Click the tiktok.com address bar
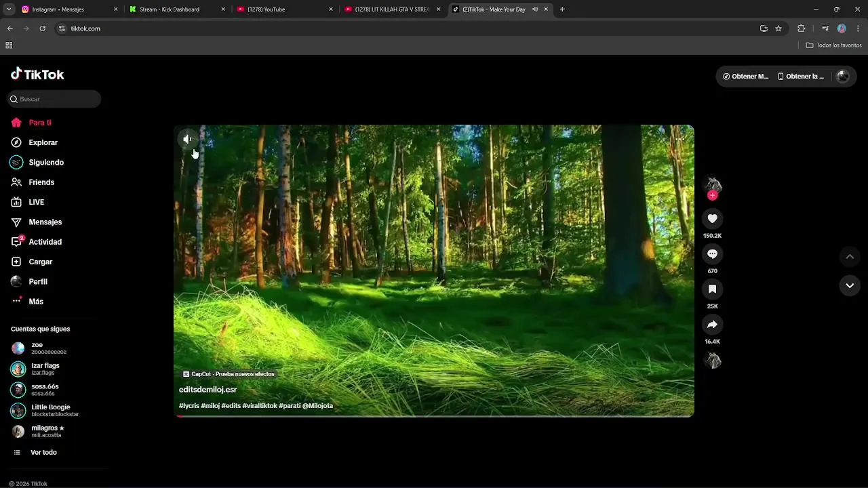 click(407, 28)
